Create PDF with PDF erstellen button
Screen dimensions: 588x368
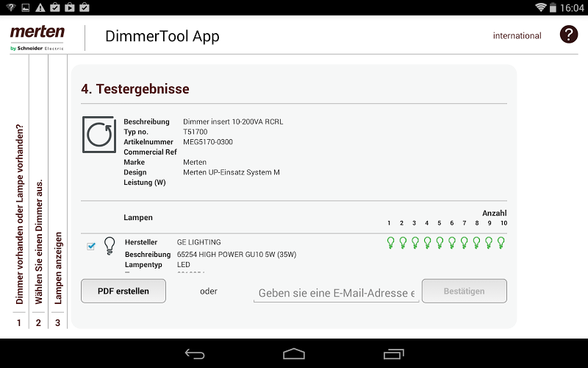tap(123, 291)
